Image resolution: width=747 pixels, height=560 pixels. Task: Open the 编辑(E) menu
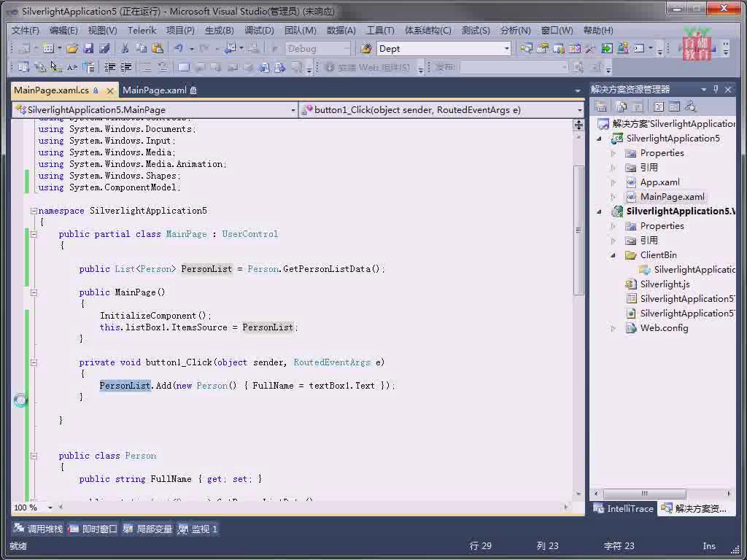63,31
